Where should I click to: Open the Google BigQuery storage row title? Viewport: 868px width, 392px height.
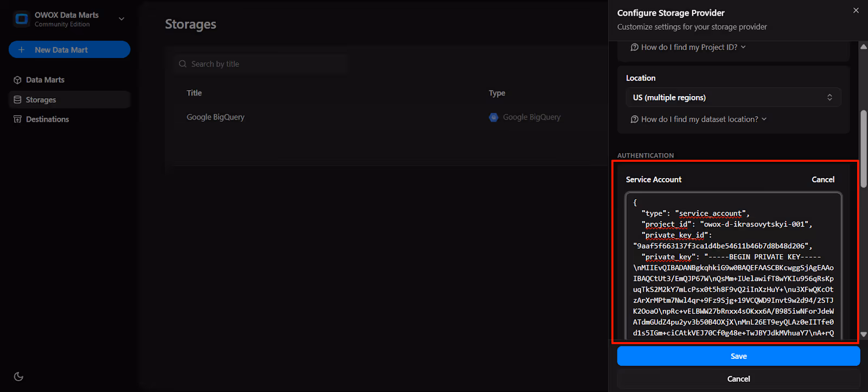[215, 117]
